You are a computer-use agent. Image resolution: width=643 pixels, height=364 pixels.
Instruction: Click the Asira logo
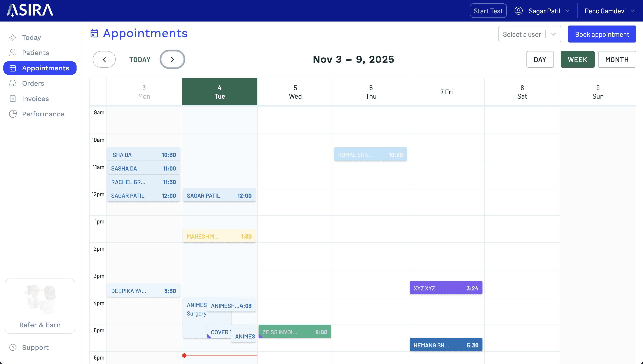[30, 10]
